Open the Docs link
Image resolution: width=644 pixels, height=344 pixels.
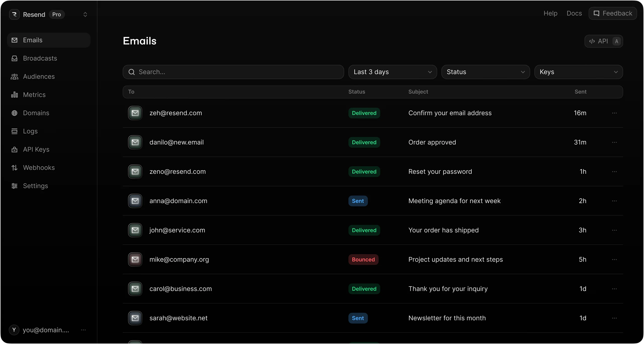point(574,13)
